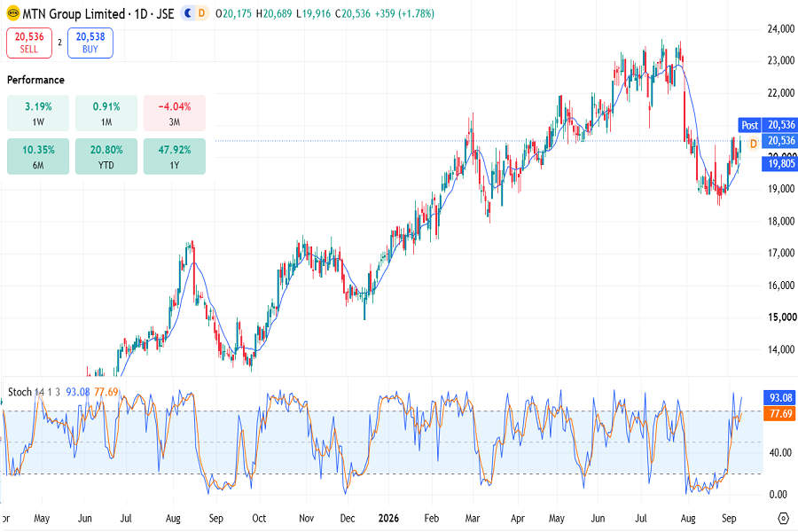
Task: Click the 19,805 moving average price label
Action: coord(780,163)
